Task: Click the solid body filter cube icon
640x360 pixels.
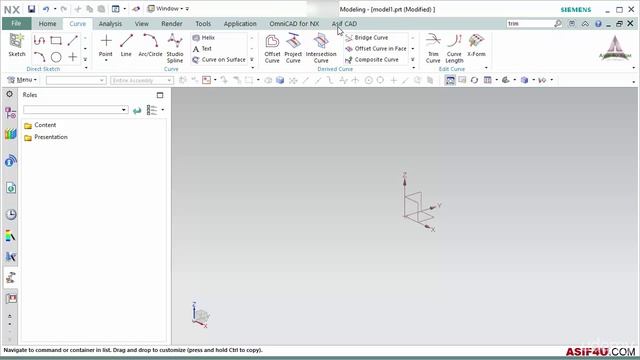Action: pyautogui.click(x=280, y=80)
